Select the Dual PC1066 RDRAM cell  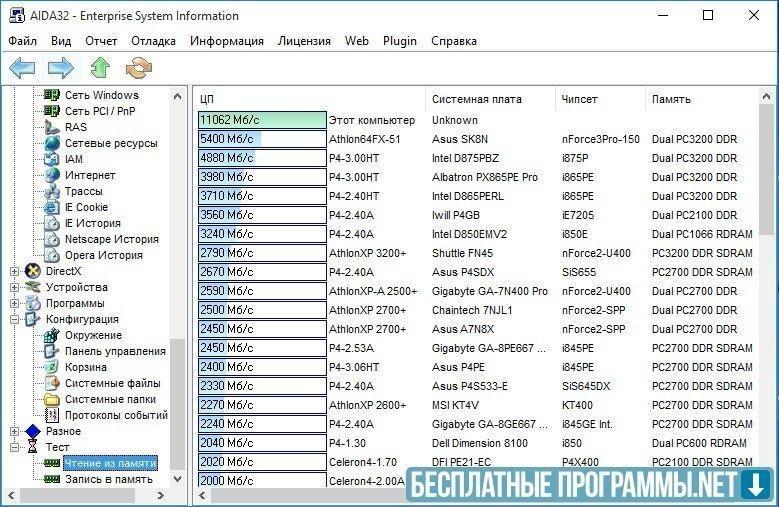702,234
